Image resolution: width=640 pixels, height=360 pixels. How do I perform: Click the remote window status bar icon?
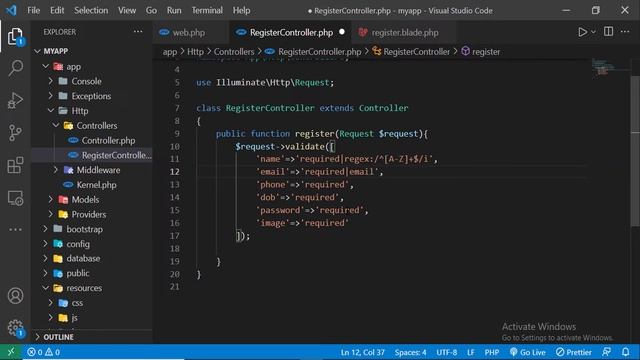point(11,352)
